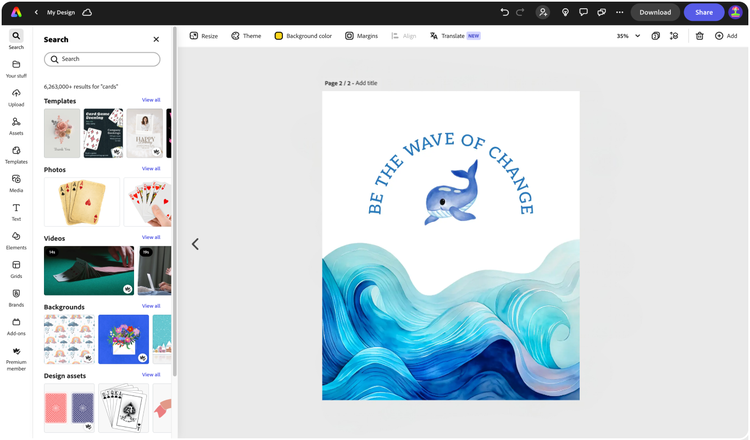
Task: Select the red and blue card backs asset
Action: point(69,408)
